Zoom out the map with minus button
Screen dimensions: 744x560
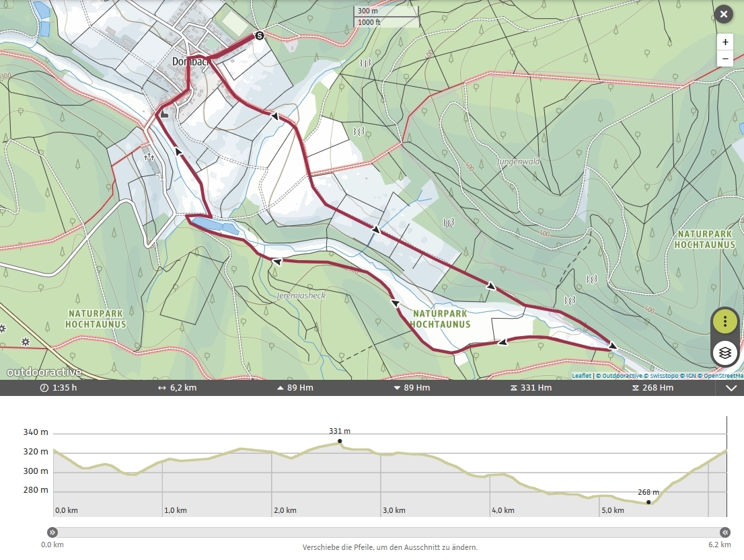pyautogui.click(x=724, y=58)
